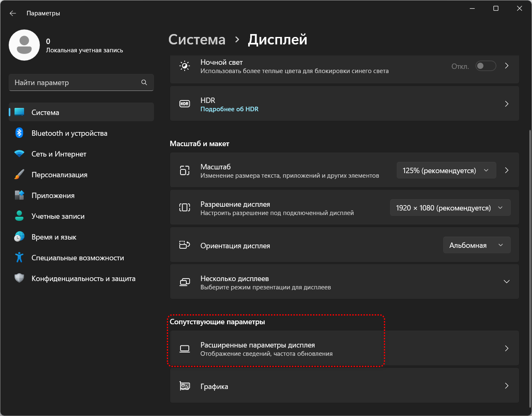Open the Масштаб 125% dropdown
Screen dimensions: 532x416
[446, 171]
